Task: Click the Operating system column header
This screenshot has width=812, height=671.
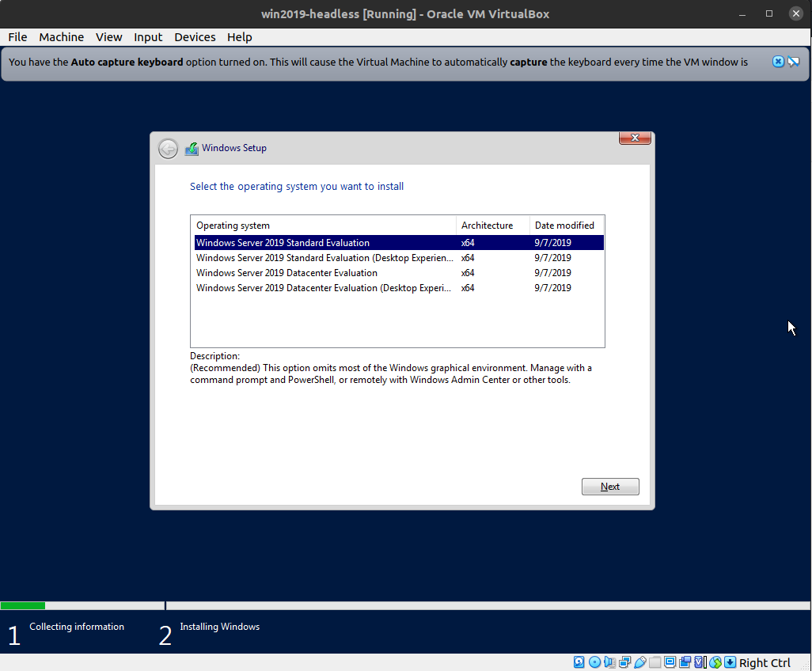Action: pos(324,226)
